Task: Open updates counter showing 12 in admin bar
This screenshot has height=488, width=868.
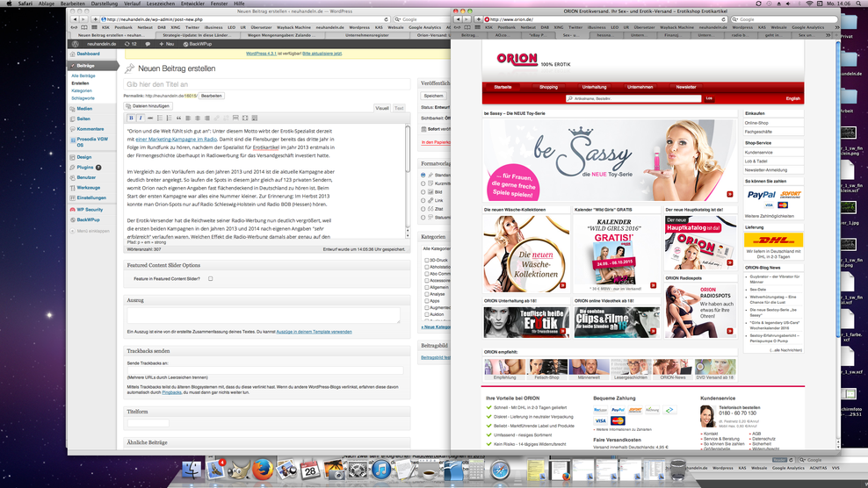Action: click(x=131, y=44)
